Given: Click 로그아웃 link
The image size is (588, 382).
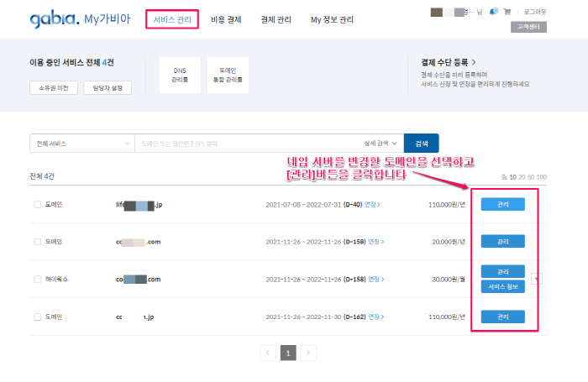Looking at the screenshot, I should (x=535, y=12).
